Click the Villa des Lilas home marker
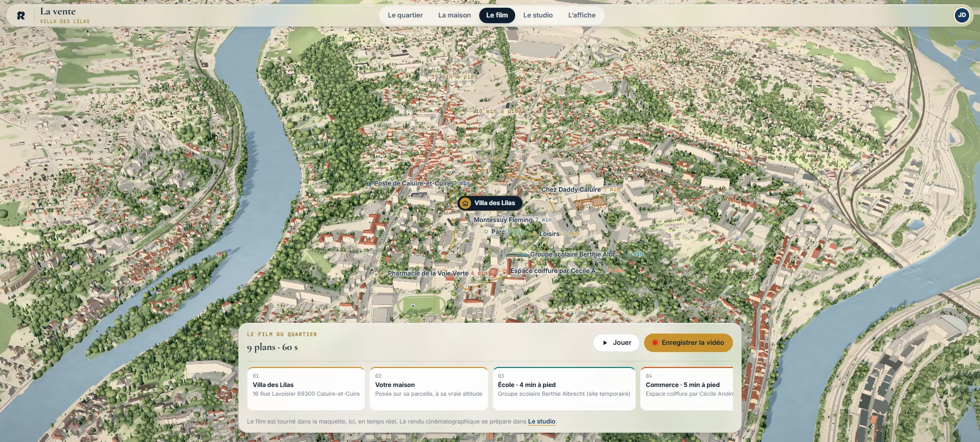Viewport: 980px width, 442px height. pyautogui.click(x=489, y=203)
